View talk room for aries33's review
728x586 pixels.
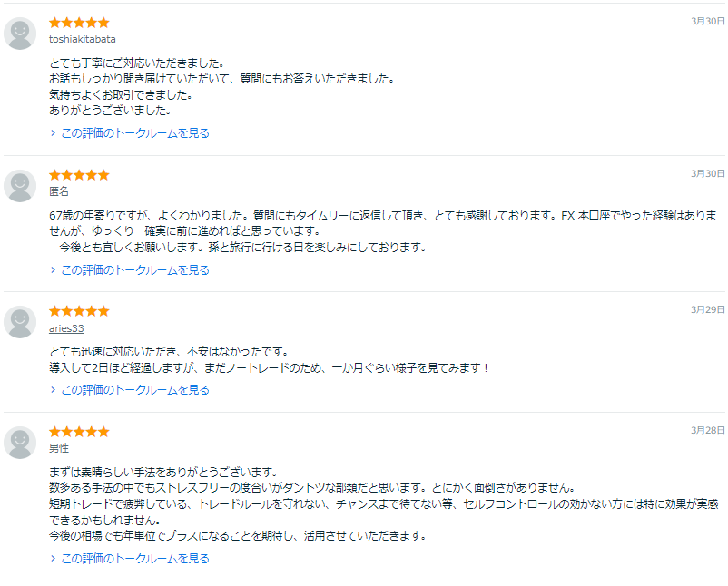point(134,390)
